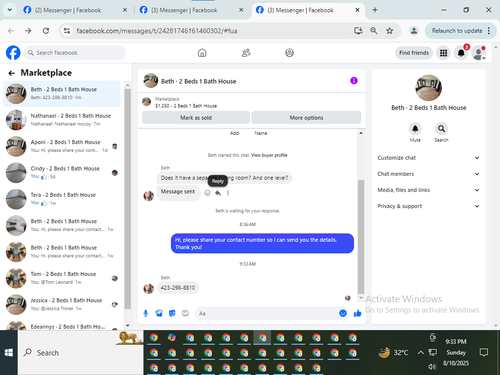Go to the Home feed icon
Viewport: 500px width, 375px height.
(x=202, y=53)
